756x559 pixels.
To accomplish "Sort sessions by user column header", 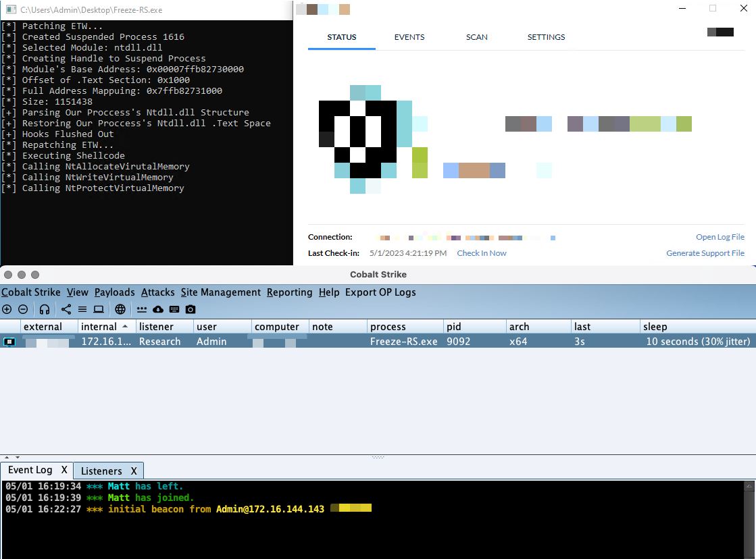I will [222, 327].
